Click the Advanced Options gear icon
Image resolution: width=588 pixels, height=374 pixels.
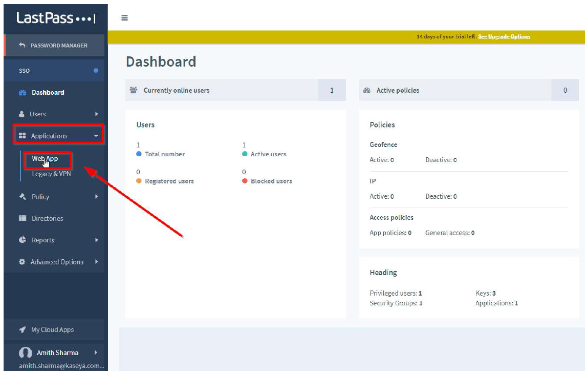[22, 262]
